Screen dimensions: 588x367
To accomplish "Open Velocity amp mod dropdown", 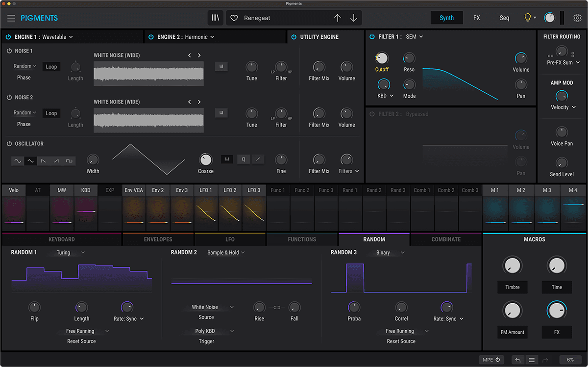I will [x=563, y=107].
